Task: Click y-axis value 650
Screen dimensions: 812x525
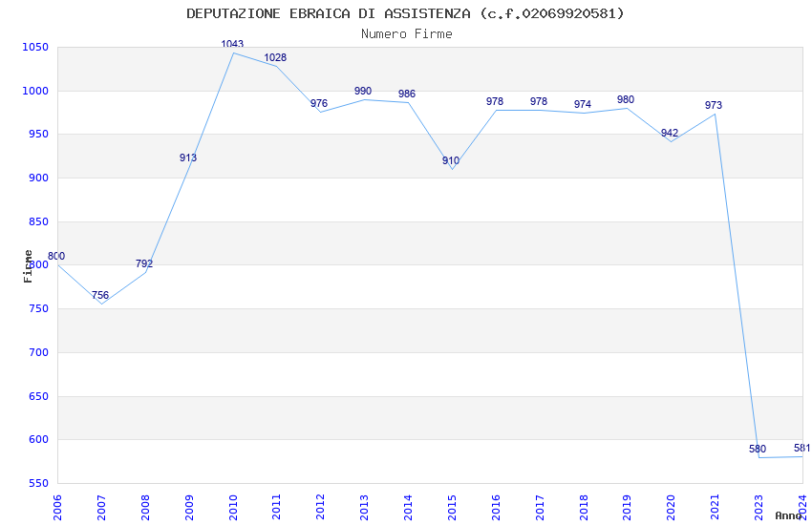Action: point(38,396)
